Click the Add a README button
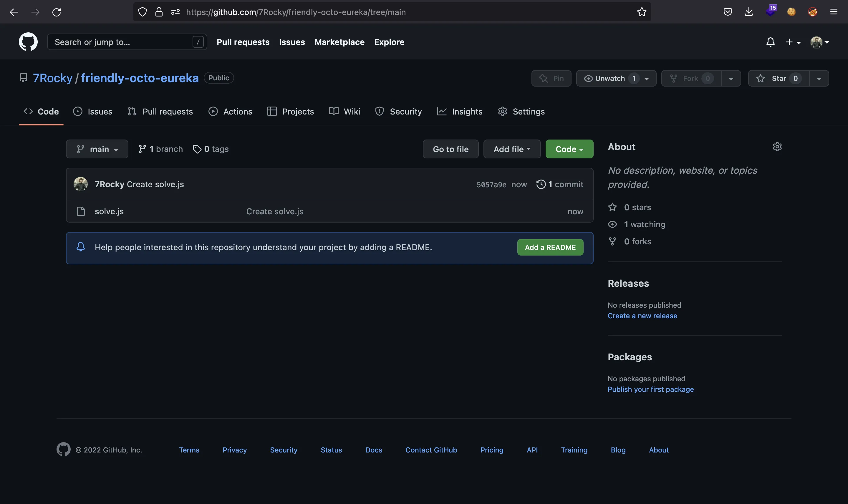848x504 pixels. pos(550,247)
